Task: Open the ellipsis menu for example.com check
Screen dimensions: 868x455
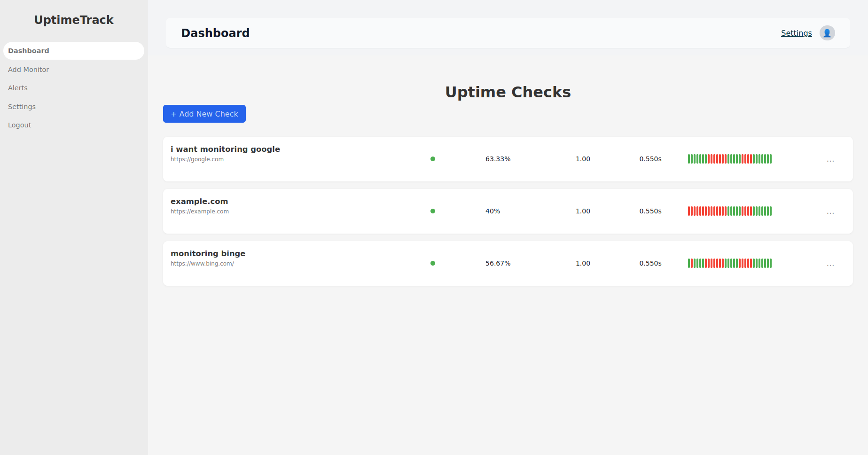Action: pyautogui.click(x=830, y=212)
